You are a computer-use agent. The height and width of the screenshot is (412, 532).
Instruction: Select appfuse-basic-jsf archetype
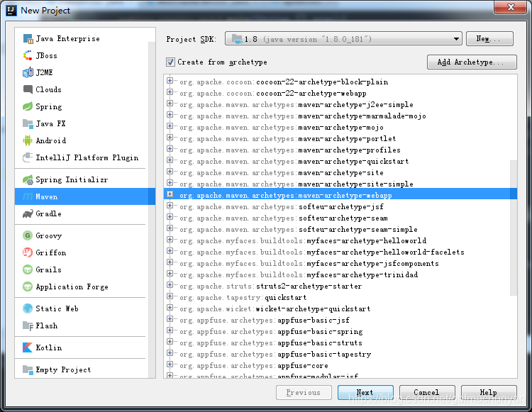pyautogui.click(x=265, y=320)
